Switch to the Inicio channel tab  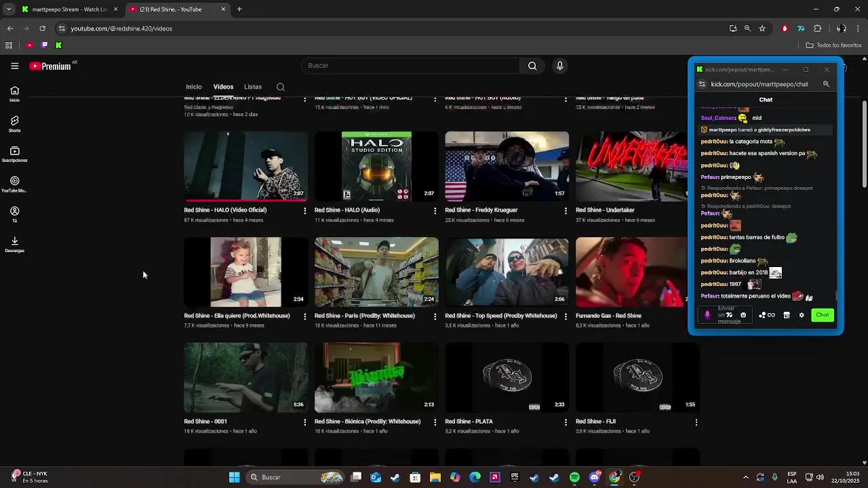(194, 87)
